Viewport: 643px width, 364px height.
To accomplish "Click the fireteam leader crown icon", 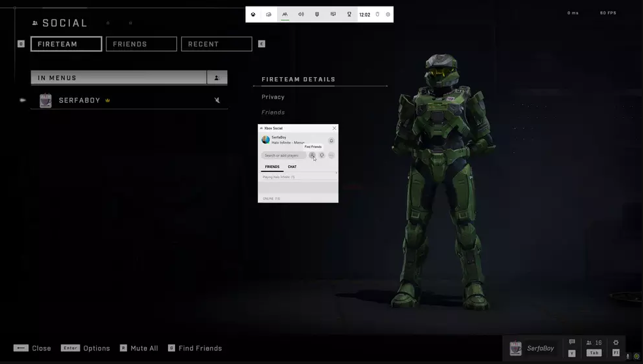I will pyautogui.click(x=107, y=100).
